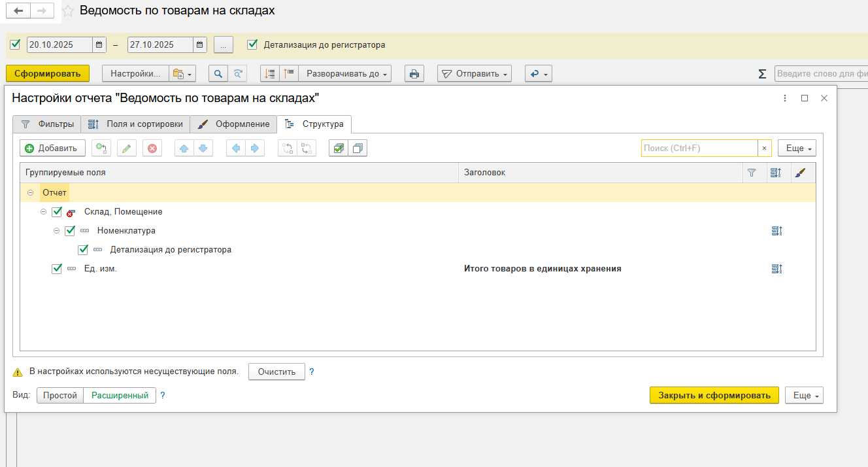Screen dimensions: 868x467
Task: Click the pencil edit icon
Action: (127, 148)
